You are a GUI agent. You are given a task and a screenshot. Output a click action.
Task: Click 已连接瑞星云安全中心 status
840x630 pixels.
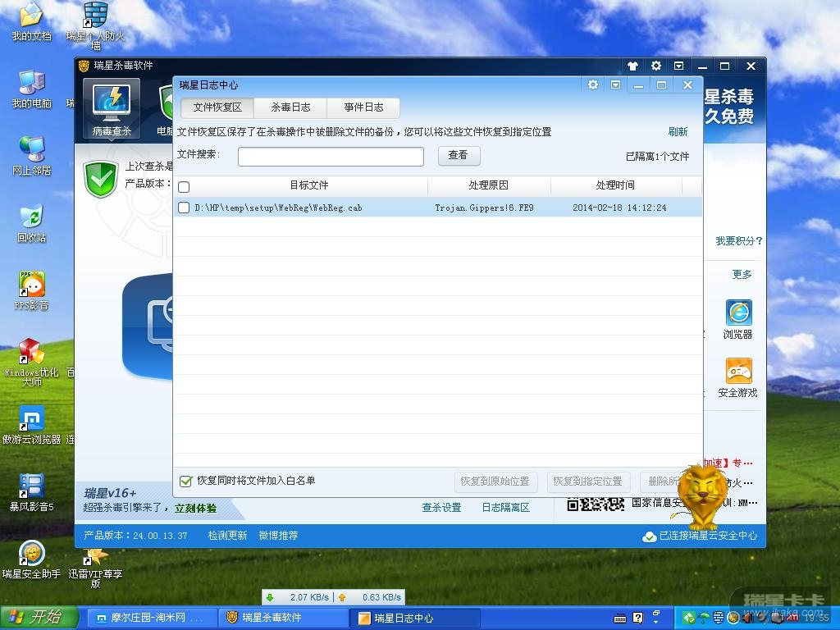701,536
